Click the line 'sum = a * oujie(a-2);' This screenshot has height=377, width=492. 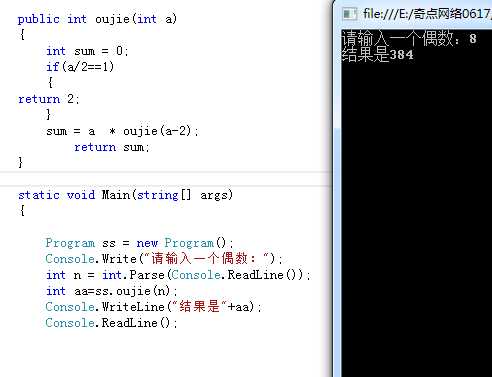(x=122, y=131)
